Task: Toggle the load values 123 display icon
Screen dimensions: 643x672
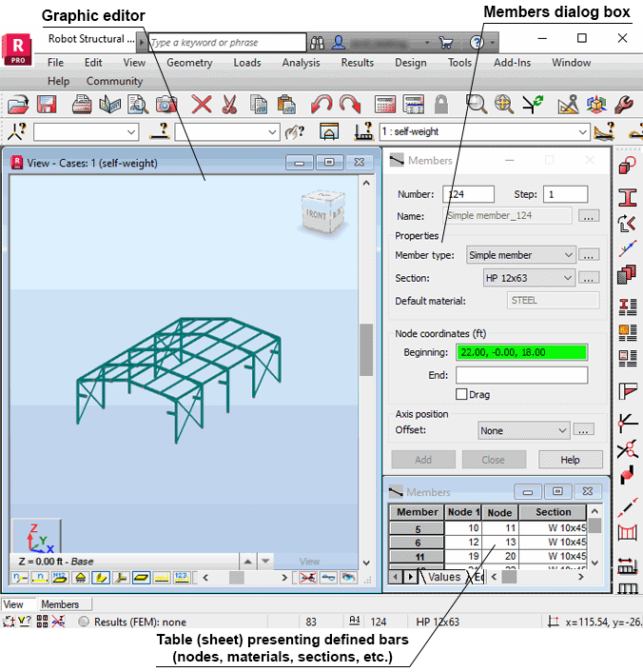Action: [x=182, y=578]
